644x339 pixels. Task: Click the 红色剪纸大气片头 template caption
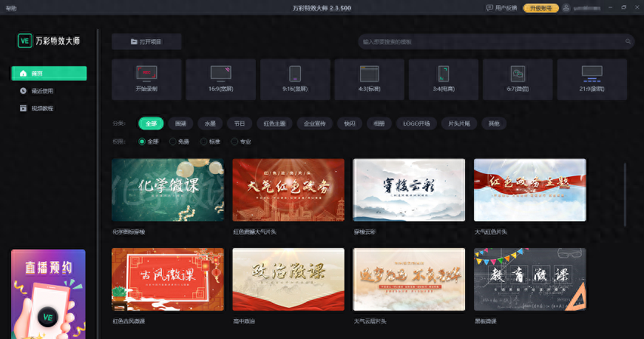tap(255, 232)
